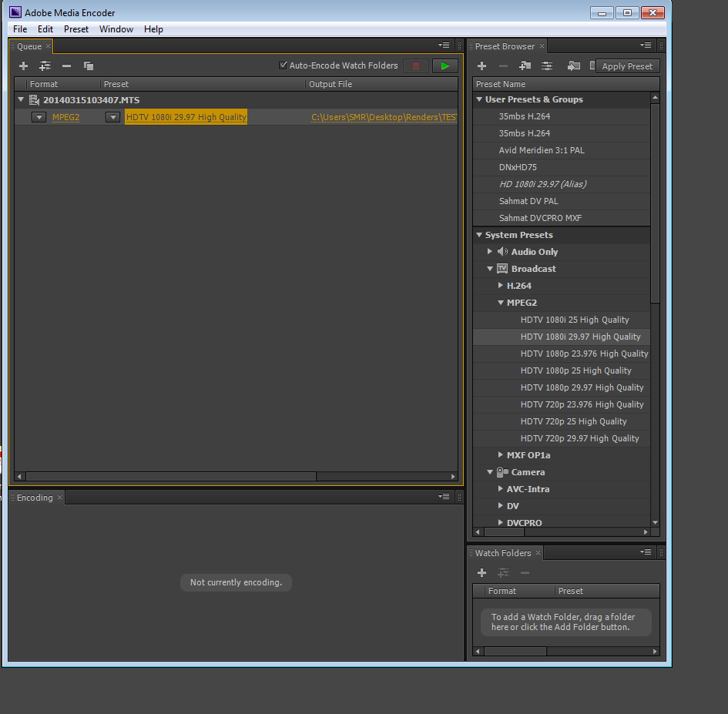The image size is (728, 714).
Task: Collapse System Presets group
Action: [479, 234]
